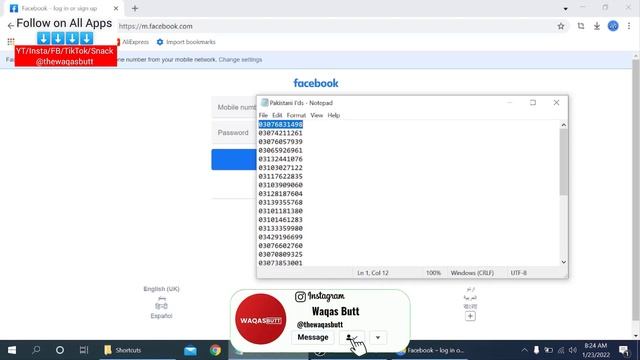Click Notepad scrollbar up arrow
Viewport: 640px width, 360px height.
pyautogui.click(x=564, y=125)
